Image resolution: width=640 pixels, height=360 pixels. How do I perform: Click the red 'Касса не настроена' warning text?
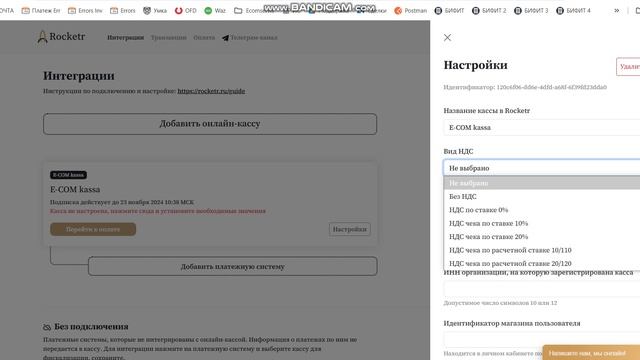tap(158, 211)
